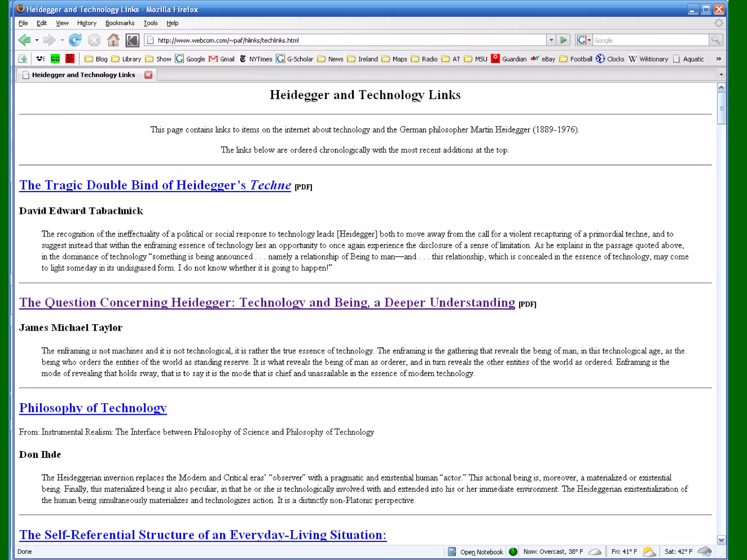Open The Tragic Double Bind link
The height and width of the screenshot is (560, 747).
(x=155, y=185)
